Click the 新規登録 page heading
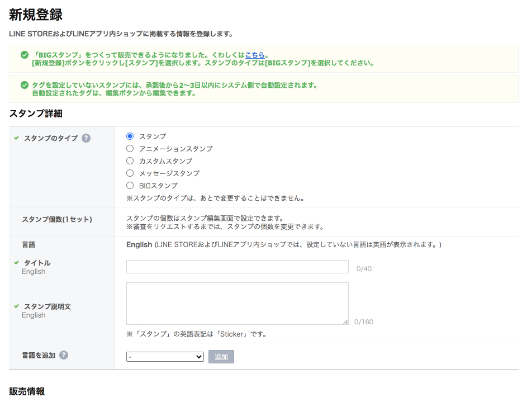Image resolution: width=532 pixels, height=402 pixels. click(x=36, y=15)
